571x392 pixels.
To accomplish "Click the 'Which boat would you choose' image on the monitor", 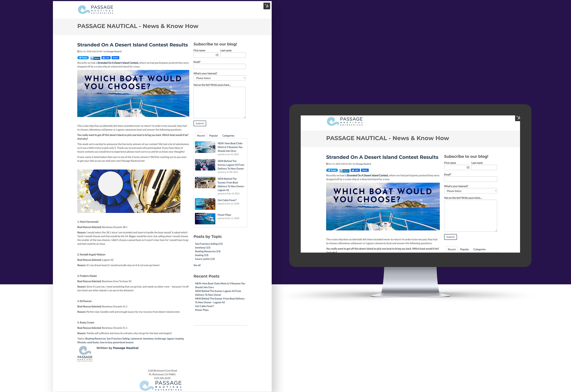I will (383, 206).
